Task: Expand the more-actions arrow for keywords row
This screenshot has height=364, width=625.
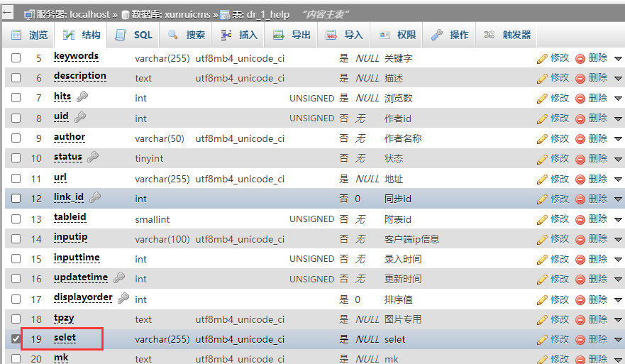Action: click(x=617, y=58)
